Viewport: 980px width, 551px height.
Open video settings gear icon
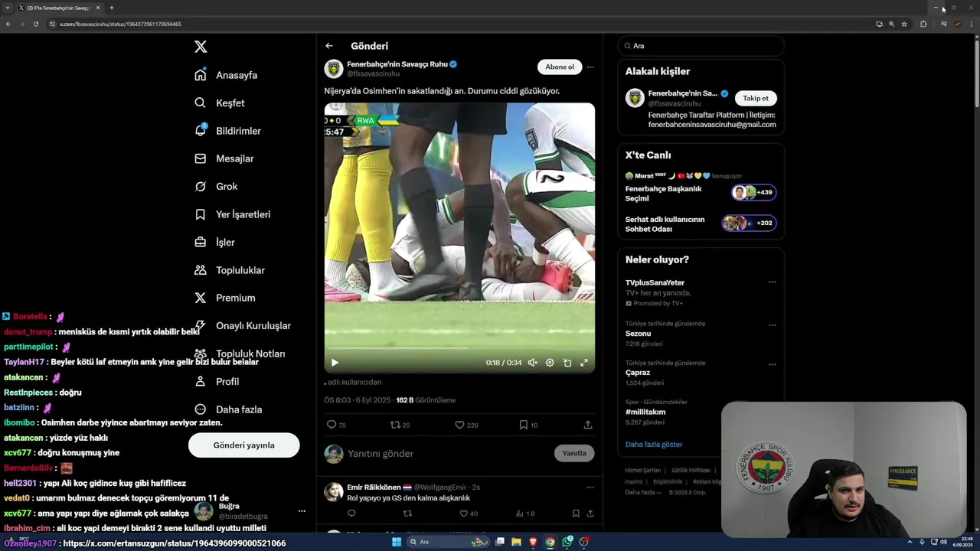[550, 363]
